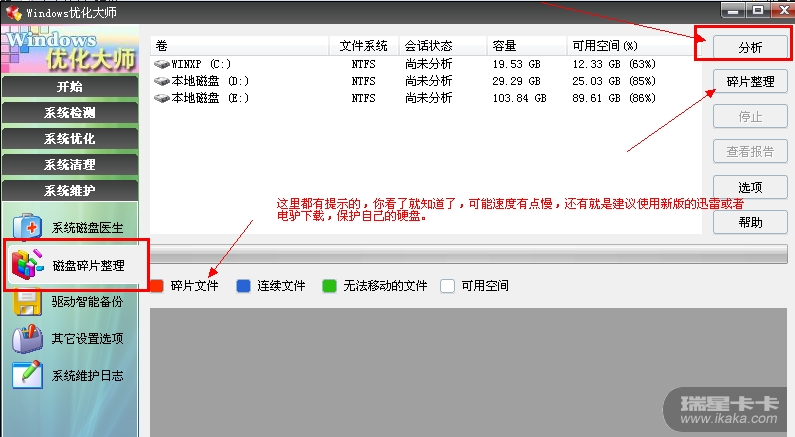Open the 系统维护 section
This screenshot has height=437, width=795.
tap(70, 190)
